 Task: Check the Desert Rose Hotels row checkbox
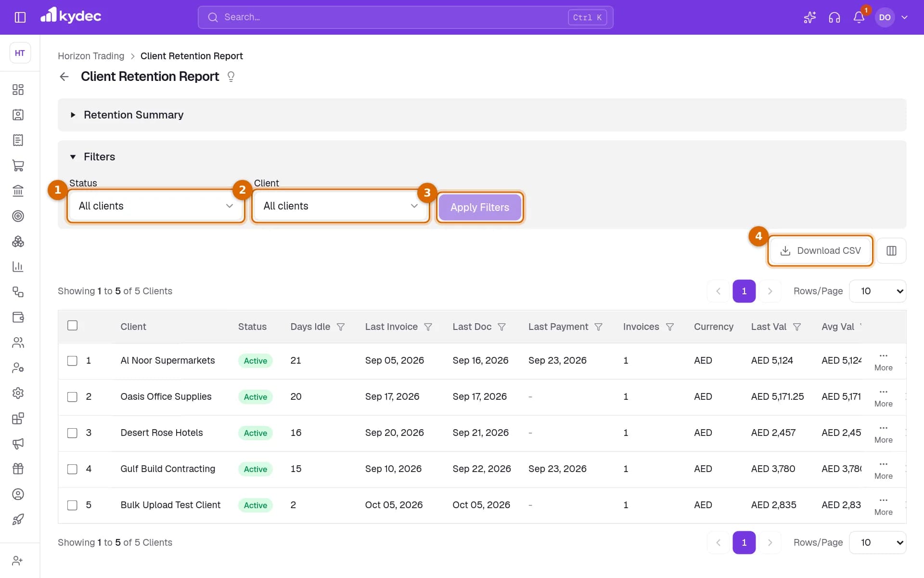[x=72, y=433]
